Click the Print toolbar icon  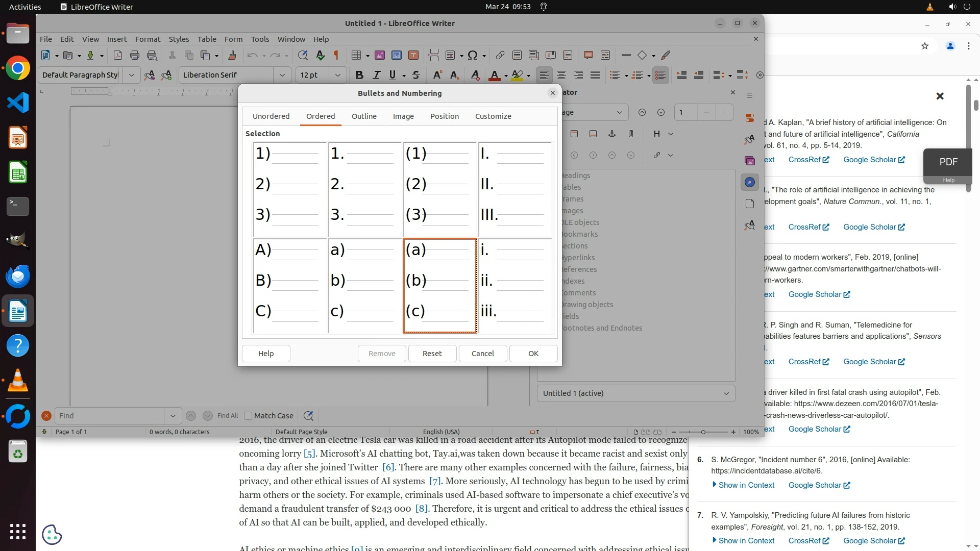pyautogui.click(x=135, y=55)
